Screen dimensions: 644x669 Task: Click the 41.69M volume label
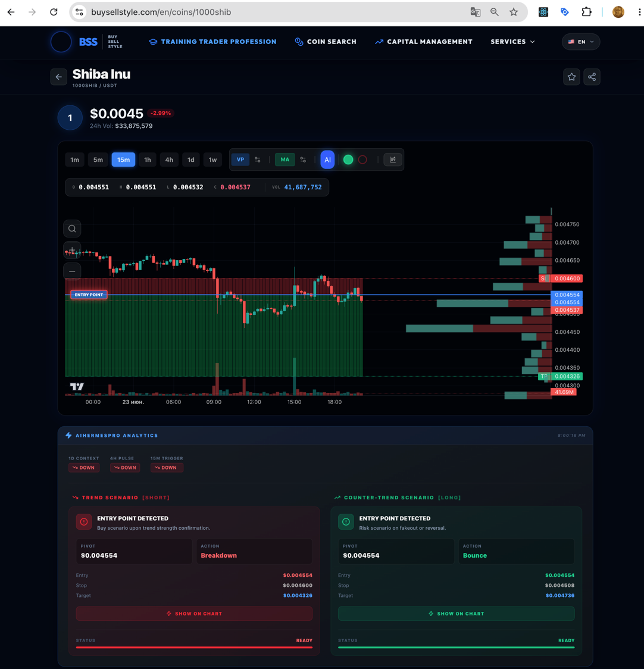coord(564,392)
